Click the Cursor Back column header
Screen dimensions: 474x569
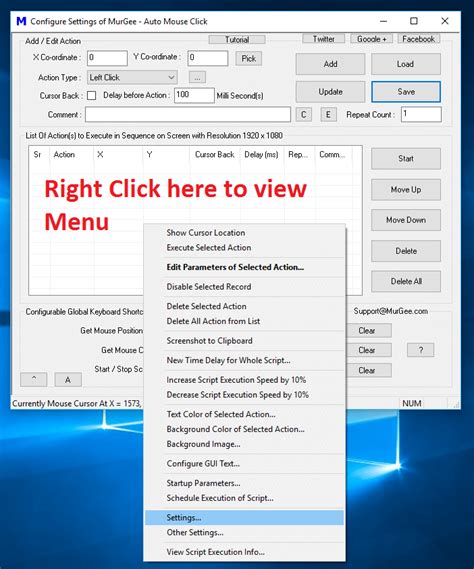215,155
